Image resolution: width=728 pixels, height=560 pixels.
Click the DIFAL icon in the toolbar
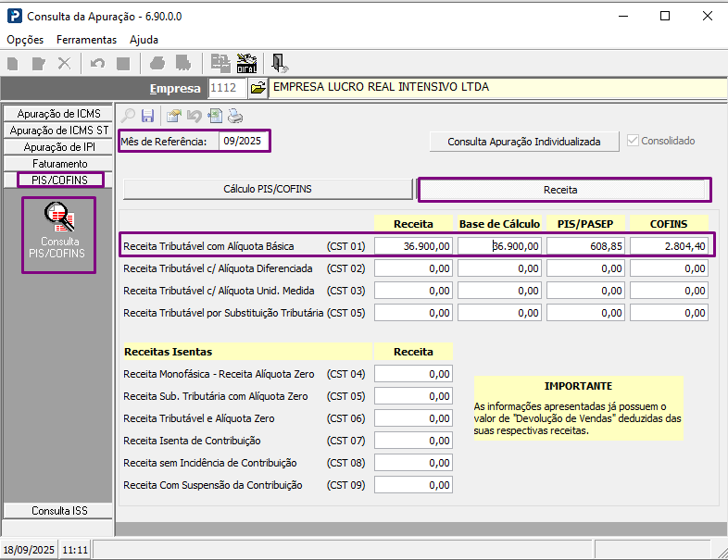[x=247, y=63]
